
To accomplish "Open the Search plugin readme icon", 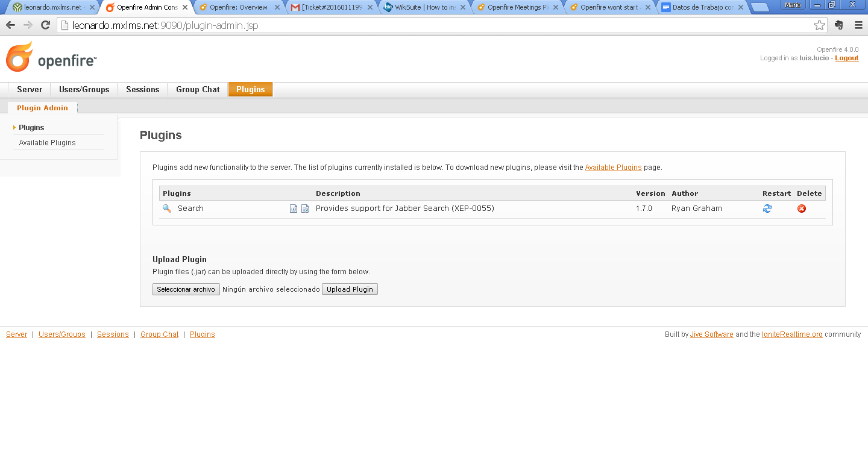I will pos(294,209).
